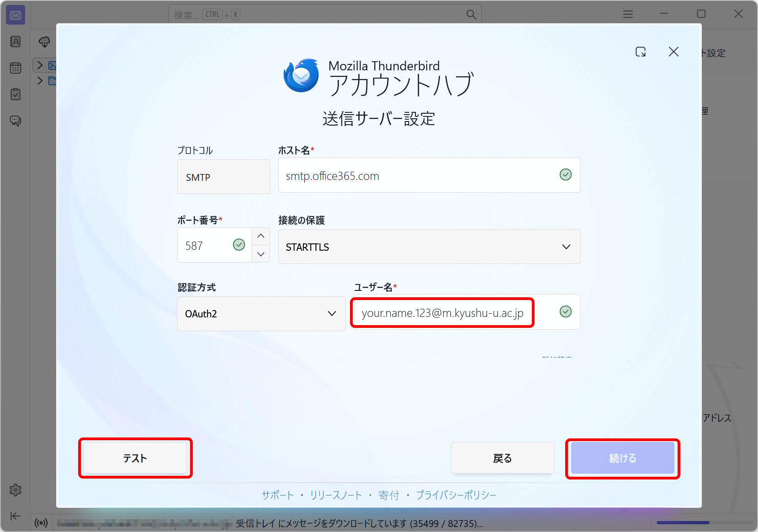Increase the port number with up arrow

pyautogui.click(x=261, y=236)
